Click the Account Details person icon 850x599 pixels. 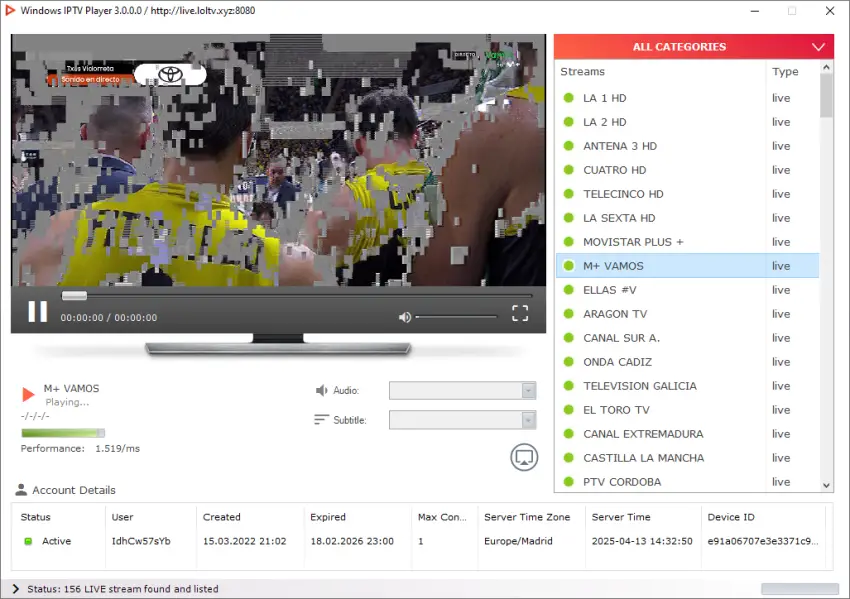pos(21,489)
